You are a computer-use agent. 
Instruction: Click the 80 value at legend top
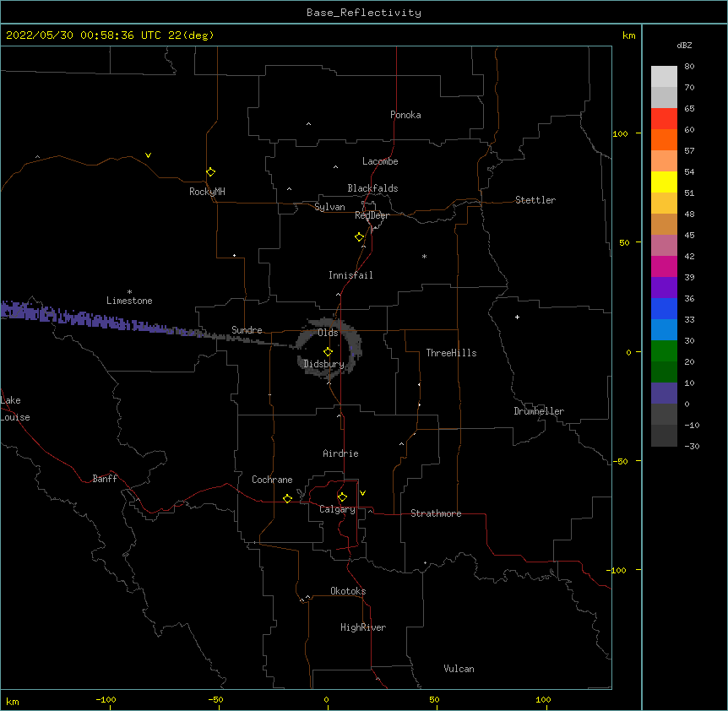click(689, 67)
